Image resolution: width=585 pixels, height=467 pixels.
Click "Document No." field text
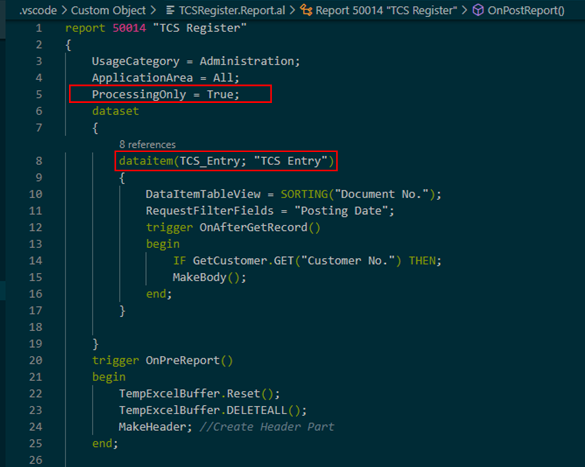382,194
